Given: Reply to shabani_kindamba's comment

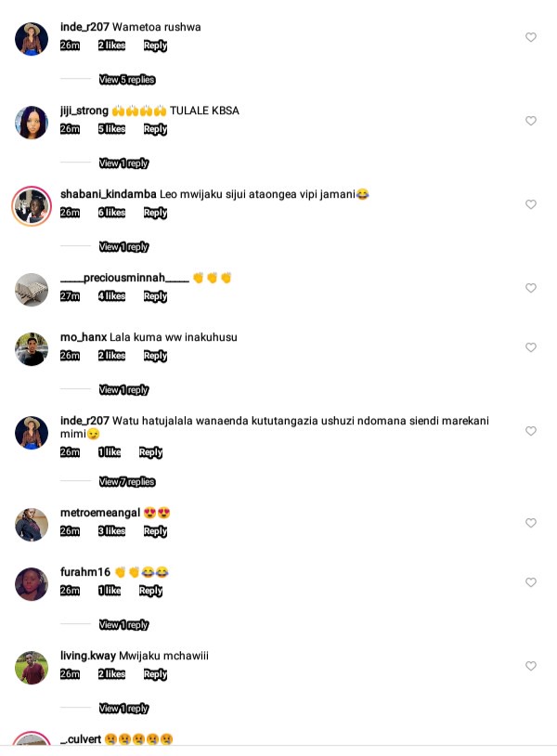Looking at the screenshot, I should [x=155, y=213].
